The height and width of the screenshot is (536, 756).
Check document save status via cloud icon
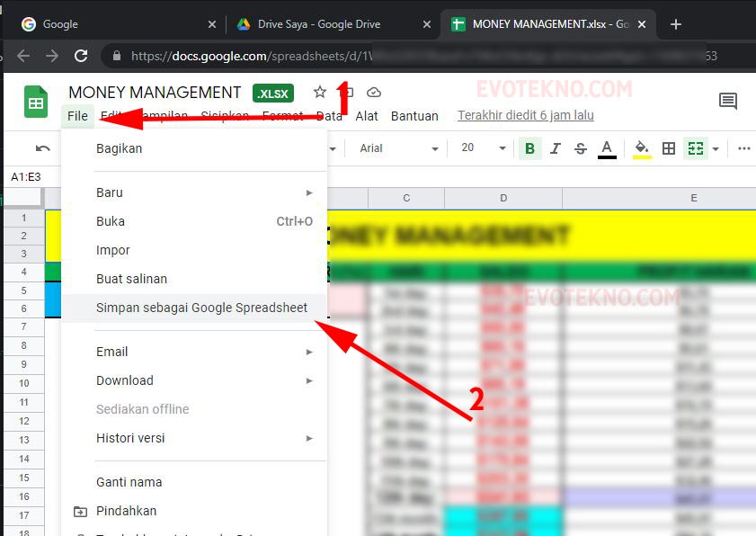click(374, 91)
